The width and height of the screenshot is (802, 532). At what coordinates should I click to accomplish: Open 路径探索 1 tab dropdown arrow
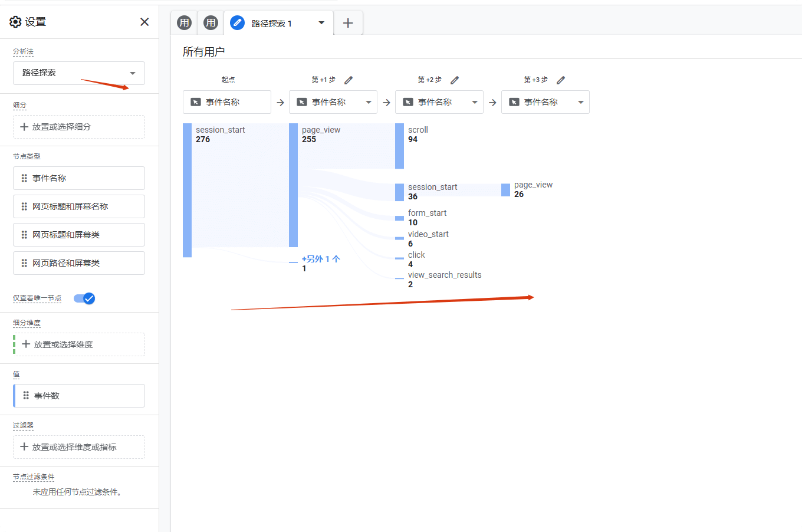321,23
